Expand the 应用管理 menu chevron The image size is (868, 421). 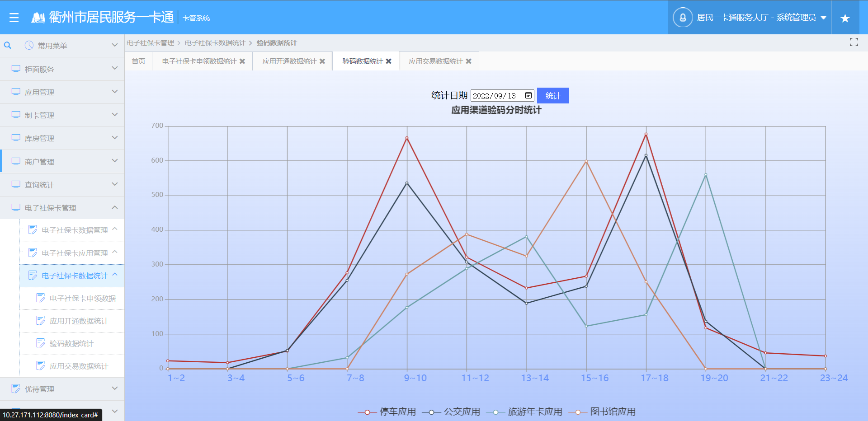coord(115,92)
